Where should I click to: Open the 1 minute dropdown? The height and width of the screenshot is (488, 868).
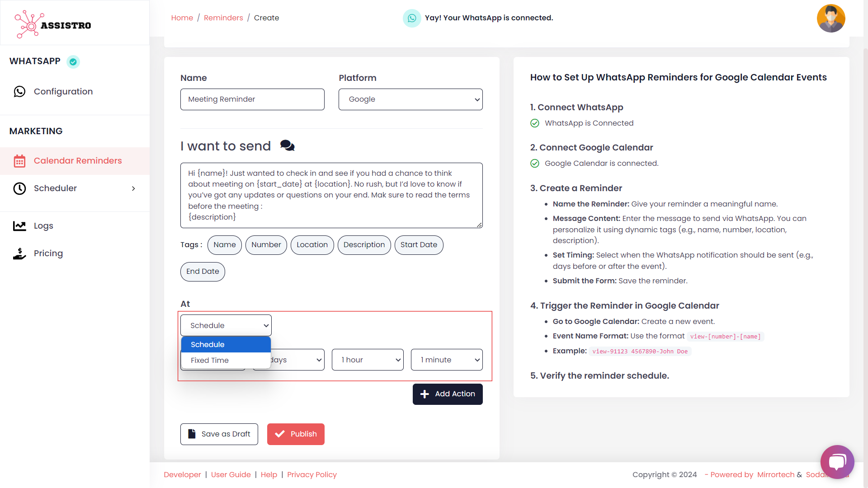click(447, 360)
